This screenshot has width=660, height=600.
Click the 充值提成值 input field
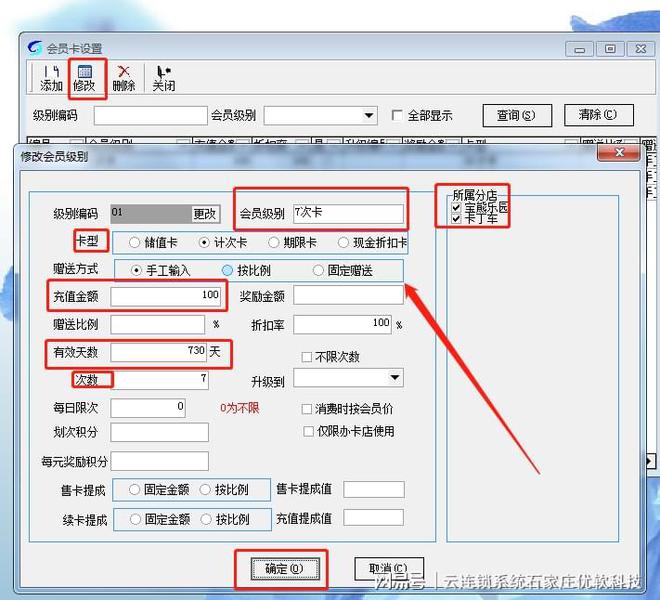pos(374,518)
